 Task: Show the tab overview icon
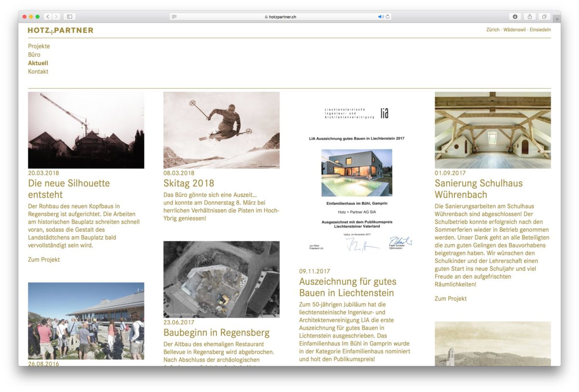click(x=544, y=17)
